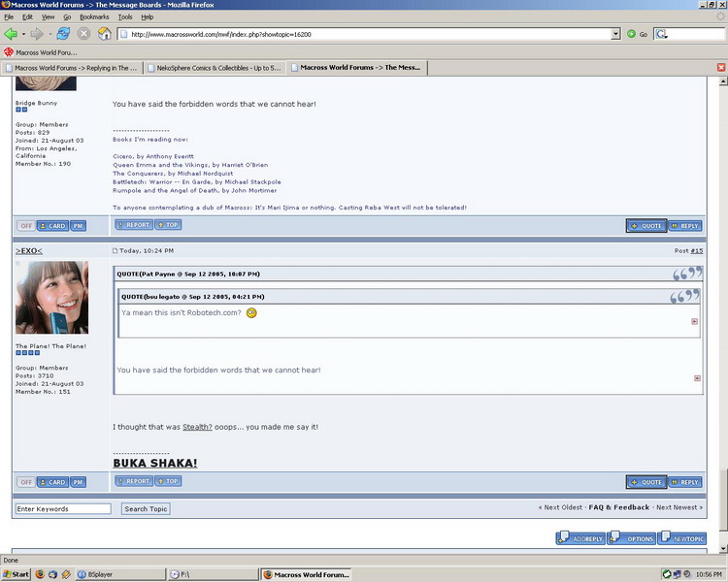Go back with the green Back arrow
Screen dimensions: 728x582
point(11,34)
